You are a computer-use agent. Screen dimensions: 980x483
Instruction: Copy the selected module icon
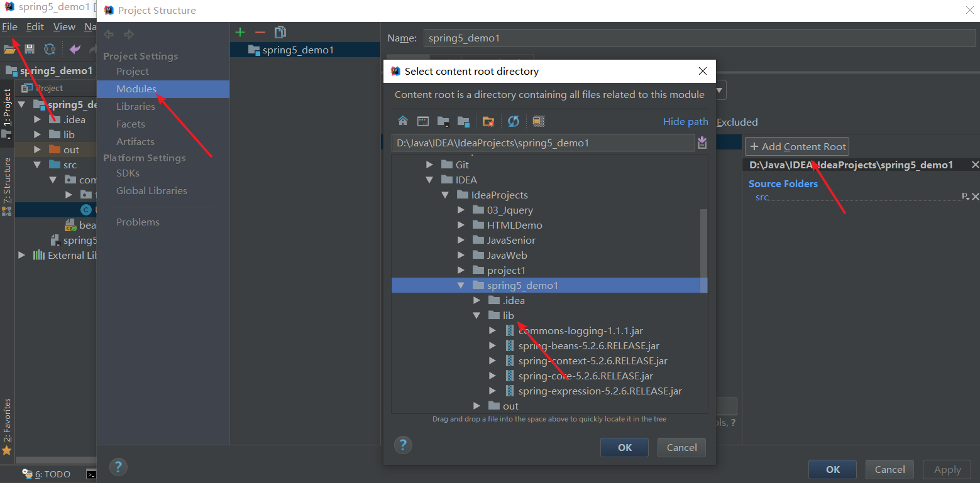tap(280, 32)
